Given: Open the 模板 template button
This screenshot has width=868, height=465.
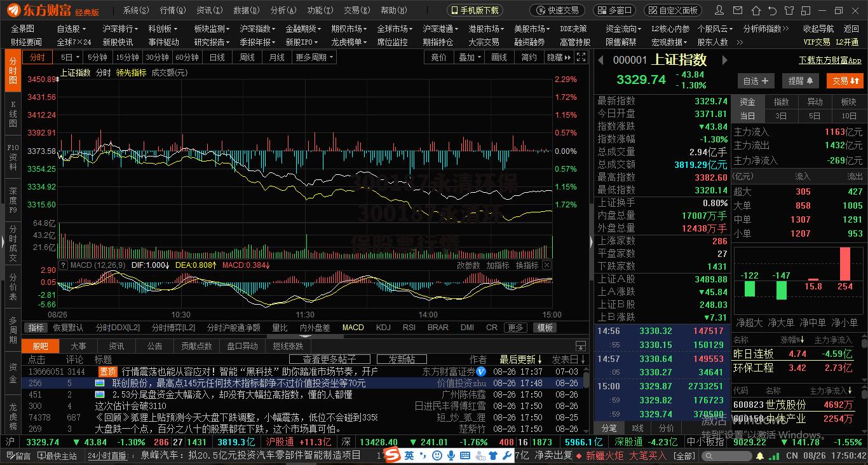Looking at the screenshot, I should pyautogui.click(x=545, y=328).
